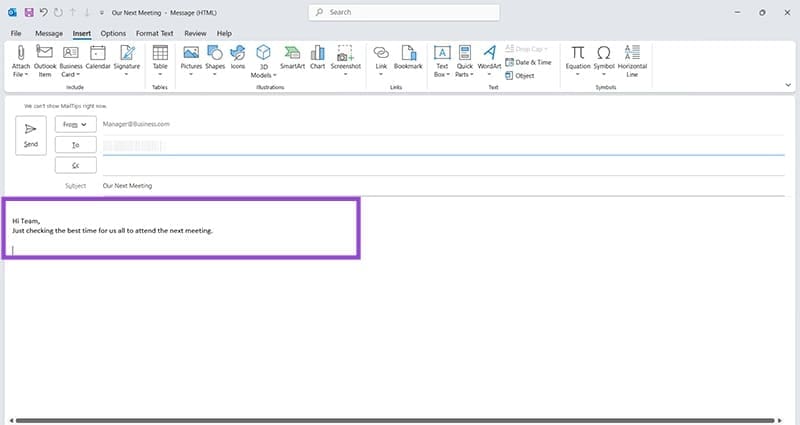Open the File menu
The height and width of the screenshot is (425, 800).
16,33
